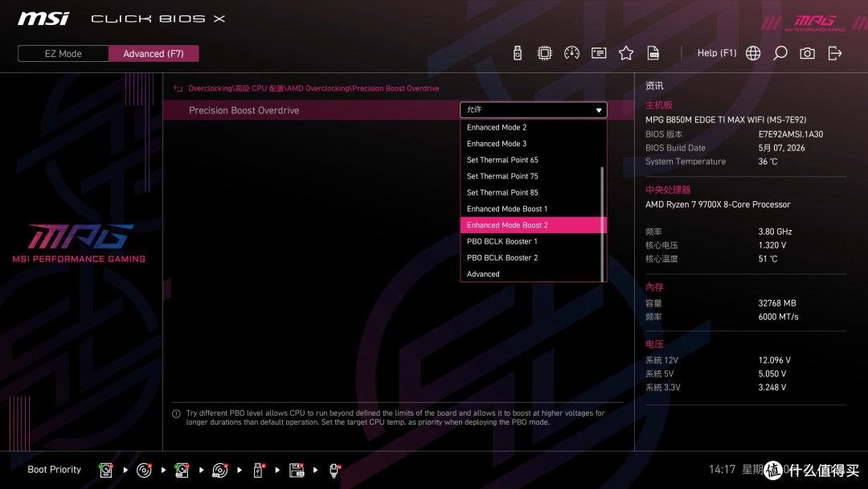The height and width of the screenshot is (489, 868).
Task: Change language using the globe icon
Action: (x=753, y=53)
